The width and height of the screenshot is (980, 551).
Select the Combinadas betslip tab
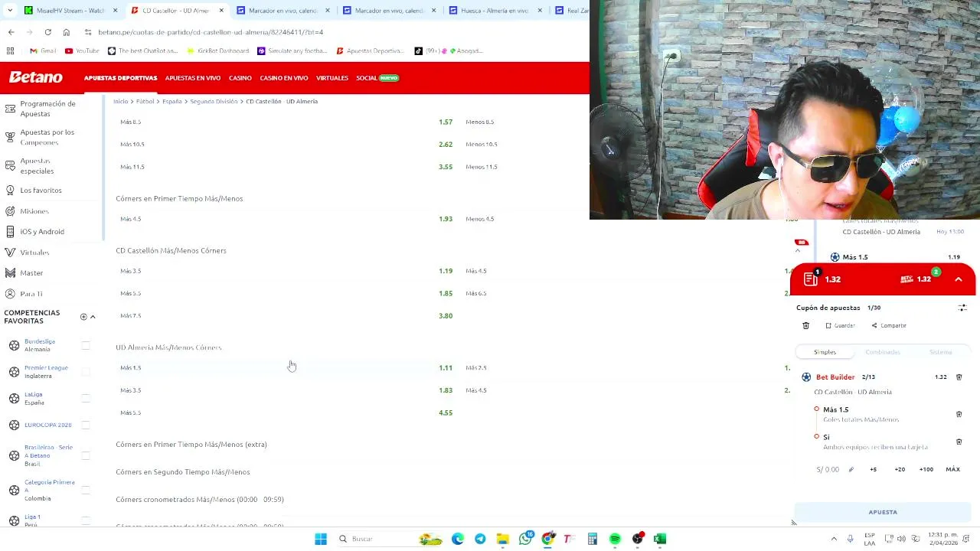point(883,352)
